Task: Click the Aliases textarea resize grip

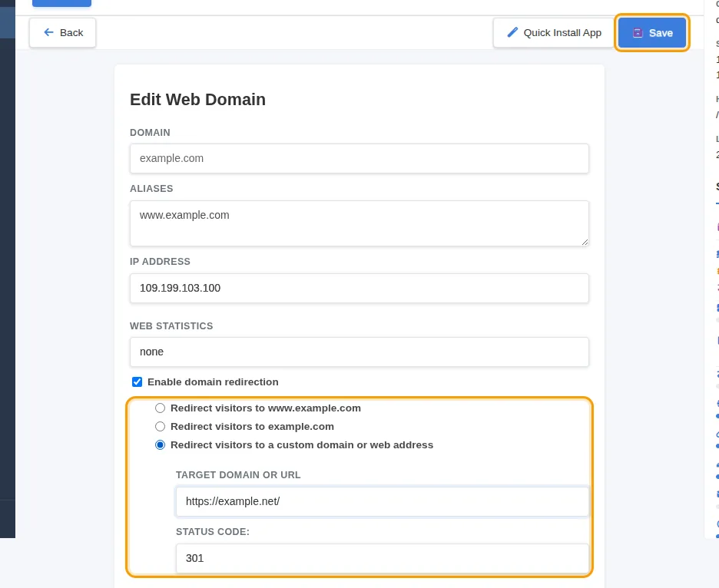Action: tap(585, 242)
